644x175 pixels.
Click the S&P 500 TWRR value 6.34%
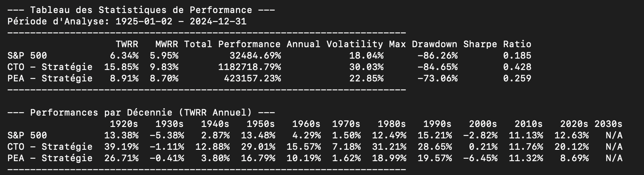point(124,56)
